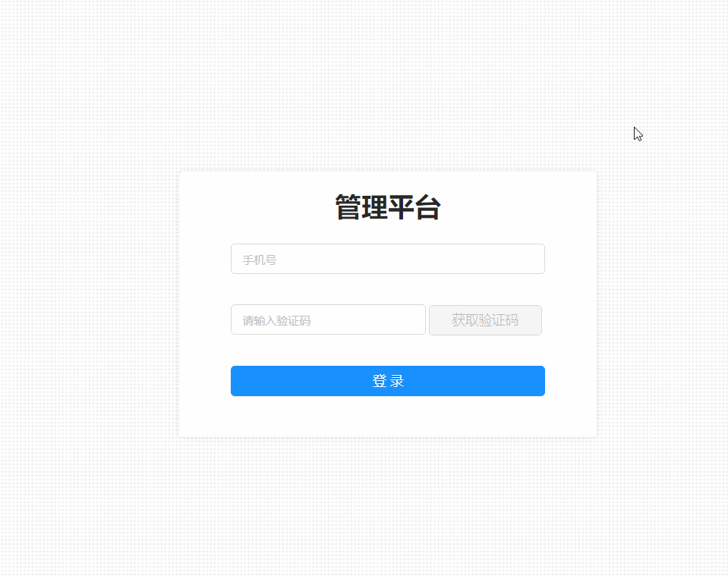Click the gap between phone and code fields

pyautogui.click(x=388, y=289)
